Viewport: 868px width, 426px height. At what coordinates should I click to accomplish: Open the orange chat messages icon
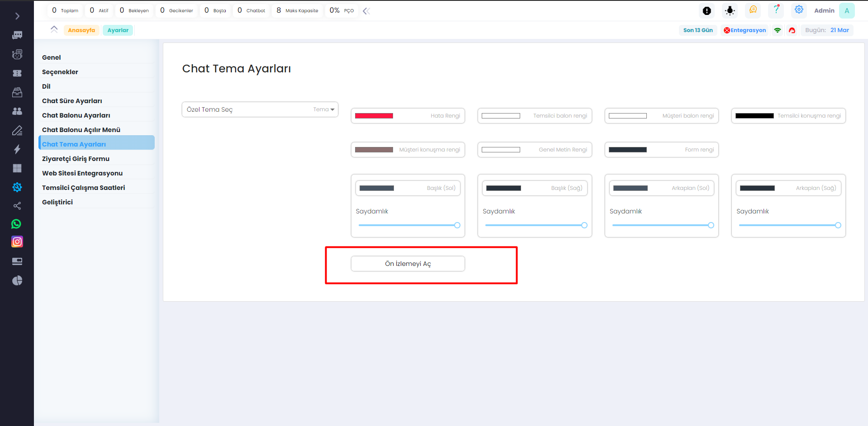pos(753,10)
